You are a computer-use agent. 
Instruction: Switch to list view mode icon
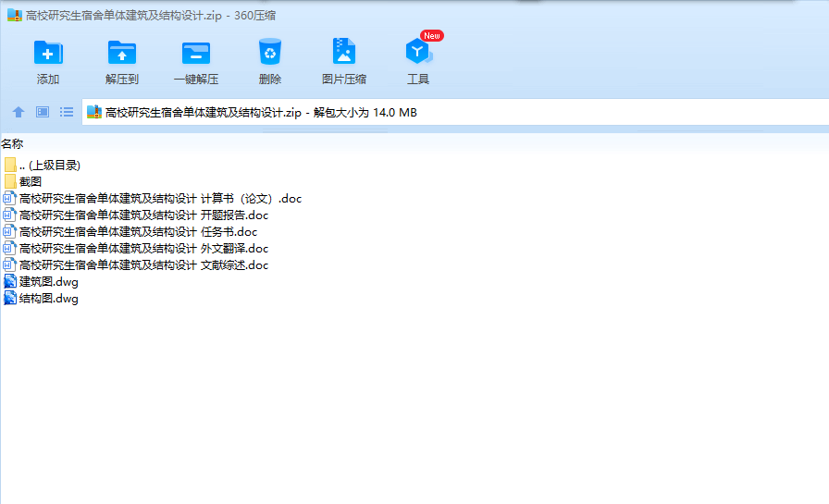(67, 112)
